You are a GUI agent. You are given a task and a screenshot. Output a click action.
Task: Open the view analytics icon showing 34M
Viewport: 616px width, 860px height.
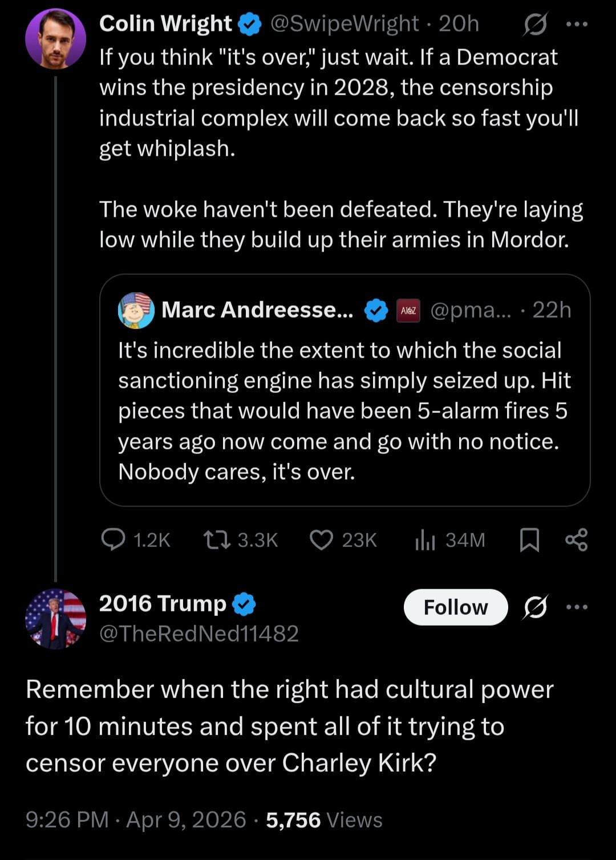[x=425, y=539]
